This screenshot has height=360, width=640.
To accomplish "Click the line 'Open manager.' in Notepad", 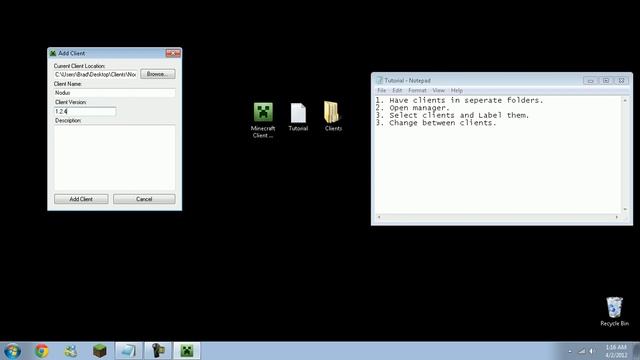I will [419, 108].
